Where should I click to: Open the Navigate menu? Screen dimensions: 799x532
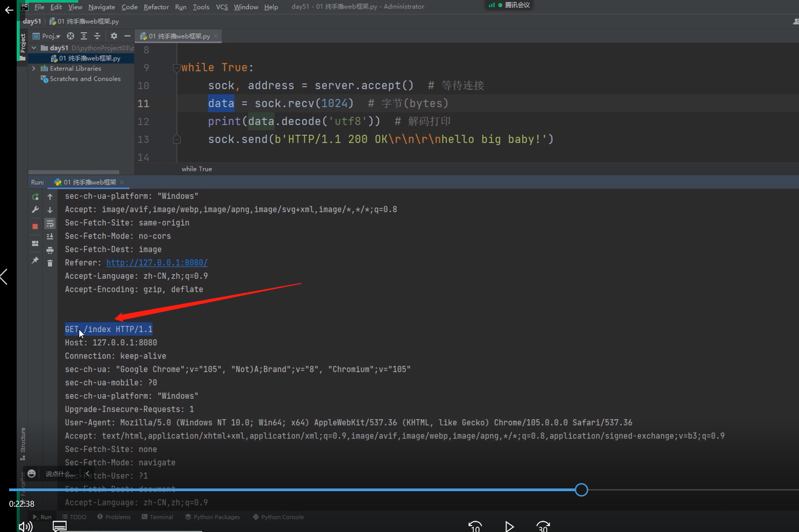point(102,7)
